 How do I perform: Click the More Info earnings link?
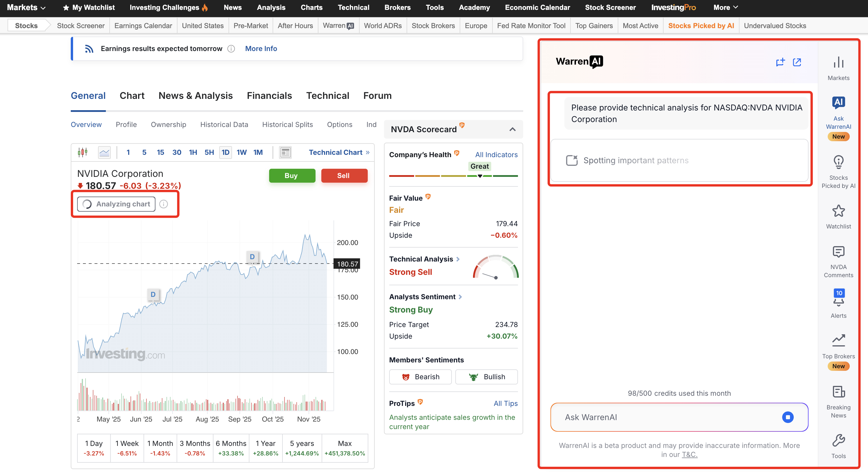(261, 48)
